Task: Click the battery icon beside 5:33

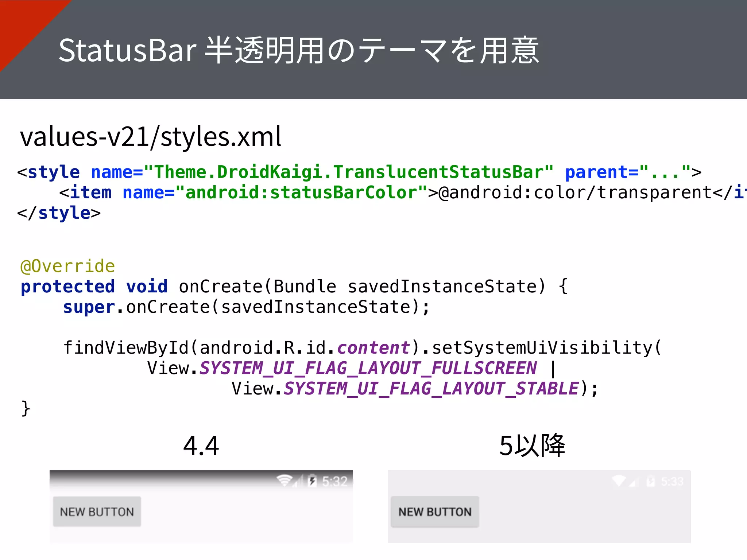Action: pyautogui.click(x=650, y=481)
